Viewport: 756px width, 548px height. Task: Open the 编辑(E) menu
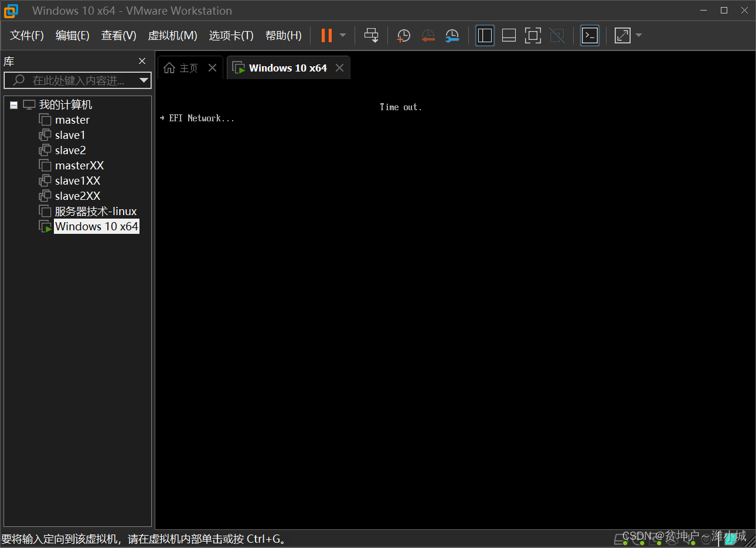click(x=73, y=36)
